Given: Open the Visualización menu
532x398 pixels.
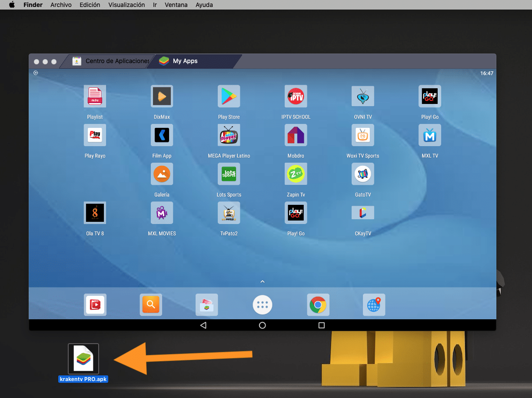Looking at the screenshot, I should click(126, 5).
